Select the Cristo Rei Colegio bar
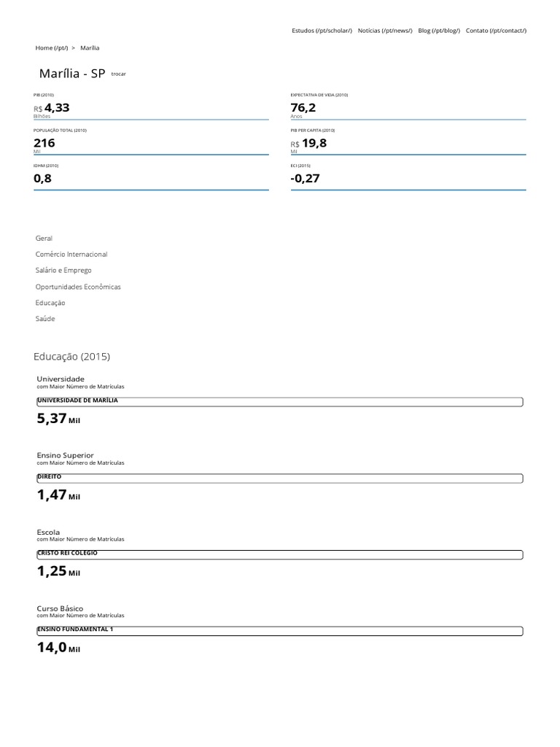This screenshot has height=747, width=560. [x=279, y=554]
